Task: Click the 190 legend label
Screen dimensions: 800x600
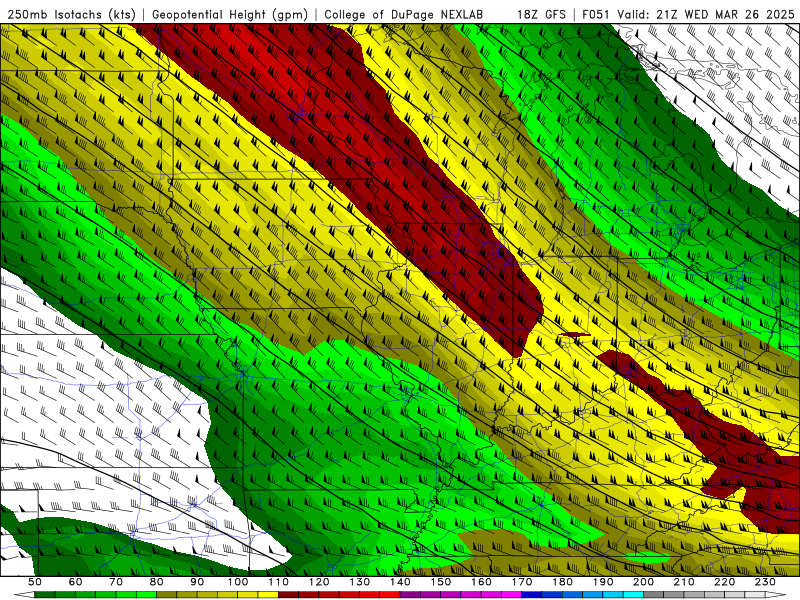Action: (x=603, y=582)
